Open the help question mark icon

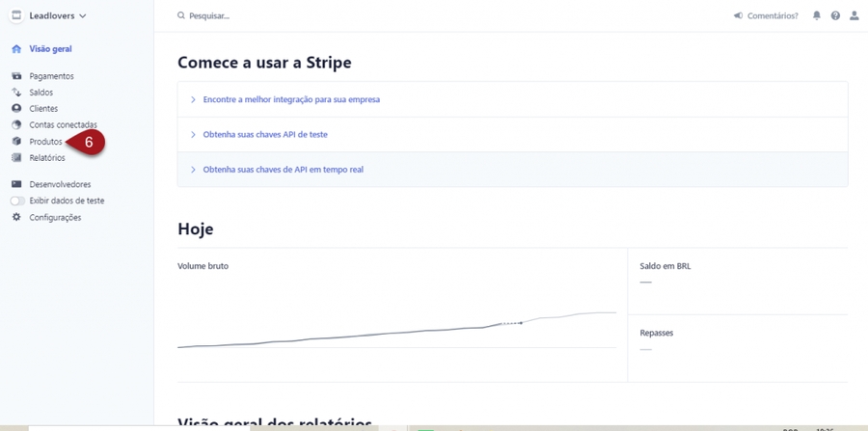click(835, 16)
